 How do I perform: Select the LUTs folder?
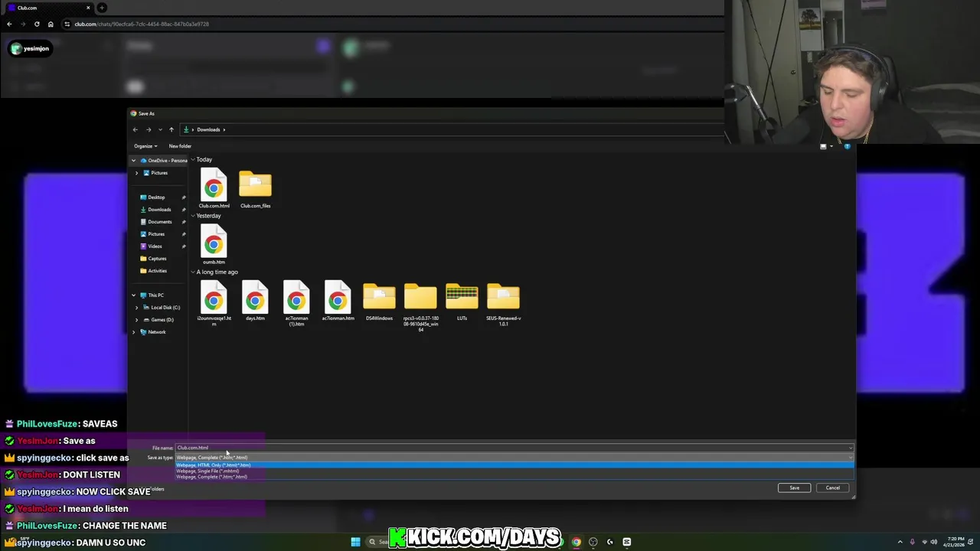click(462, 301)
